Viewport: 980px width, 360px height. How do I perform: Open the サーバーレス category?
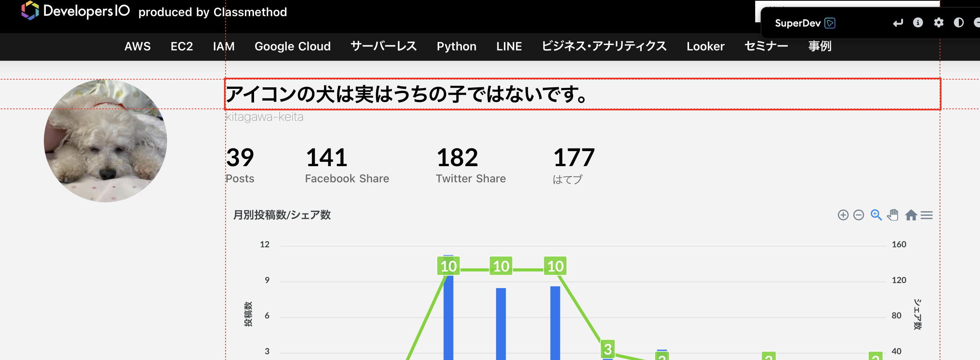click(x=384, y=46)
